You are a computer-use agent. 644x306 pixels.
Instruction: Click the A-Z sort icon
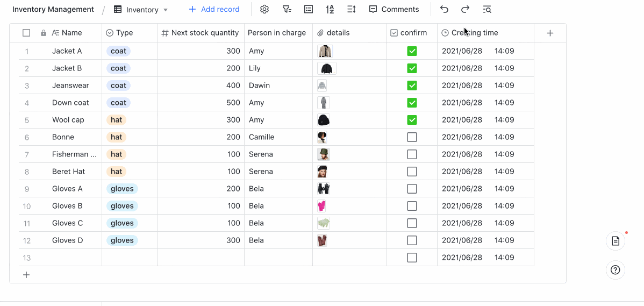click(330, 9)
